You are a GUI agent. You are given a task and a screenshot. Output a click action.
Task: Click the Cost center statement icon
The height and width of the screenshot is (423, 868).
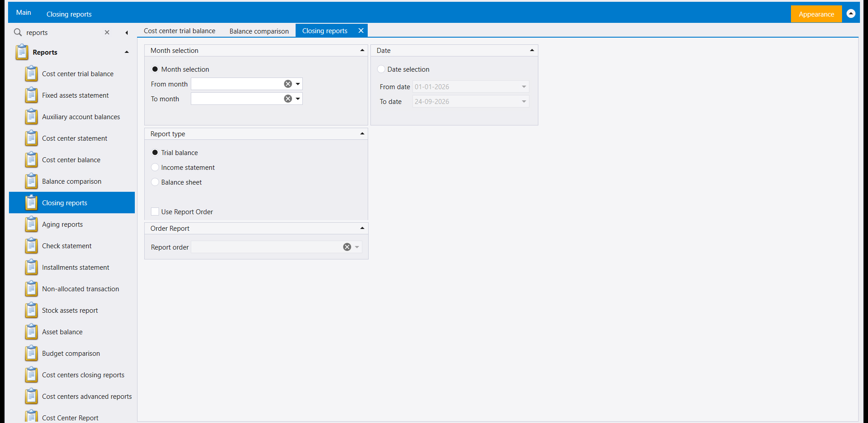(31, 138)
